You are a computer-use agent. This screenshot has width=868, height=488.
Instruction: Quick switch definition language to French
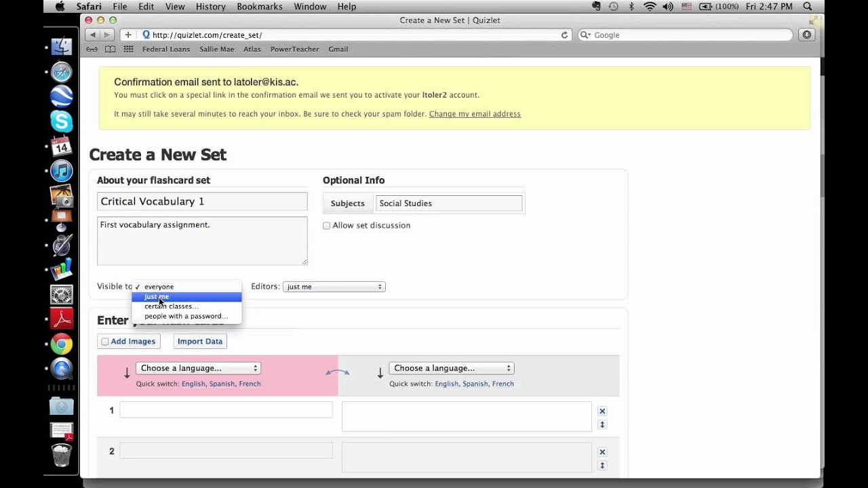pos(502,384)
